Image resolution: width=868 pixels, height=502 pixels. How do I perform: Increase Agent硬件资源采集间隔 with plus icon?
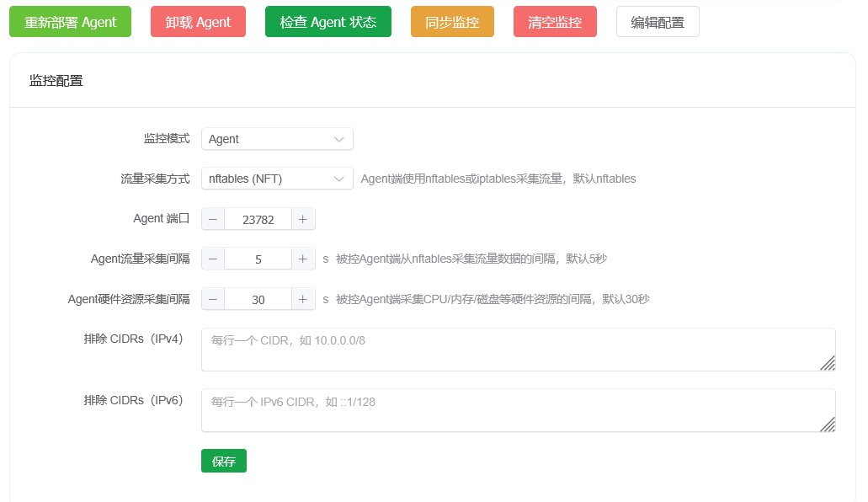[x=303, y=299]
